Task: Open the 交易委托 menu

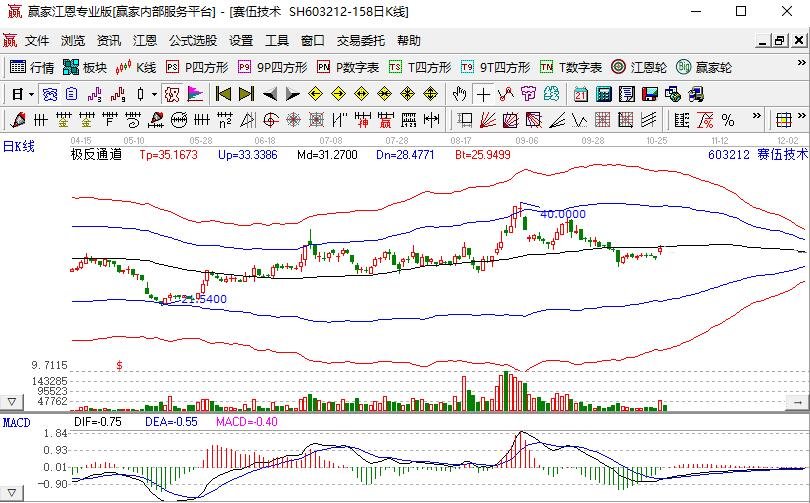Action: (361, 41)
